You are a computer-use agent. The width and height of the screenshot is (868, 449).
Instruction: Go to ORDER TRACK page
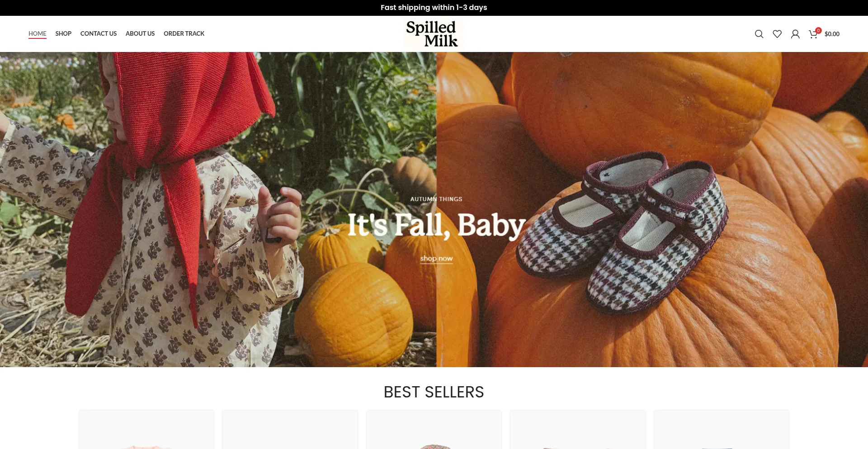pos(184,33)
